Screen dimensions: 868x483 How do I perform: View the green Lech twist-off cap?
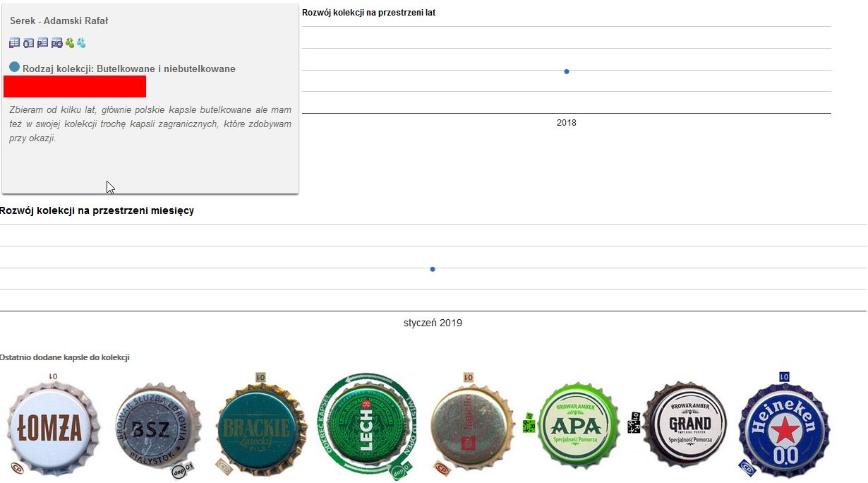tap(367, 427)
